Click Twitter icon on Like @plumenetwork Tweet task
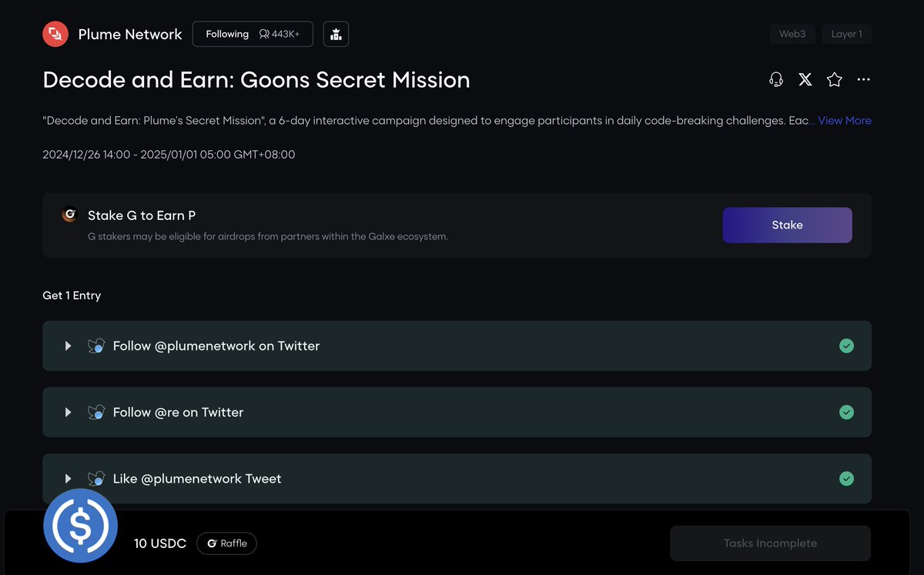 point(96,479)
